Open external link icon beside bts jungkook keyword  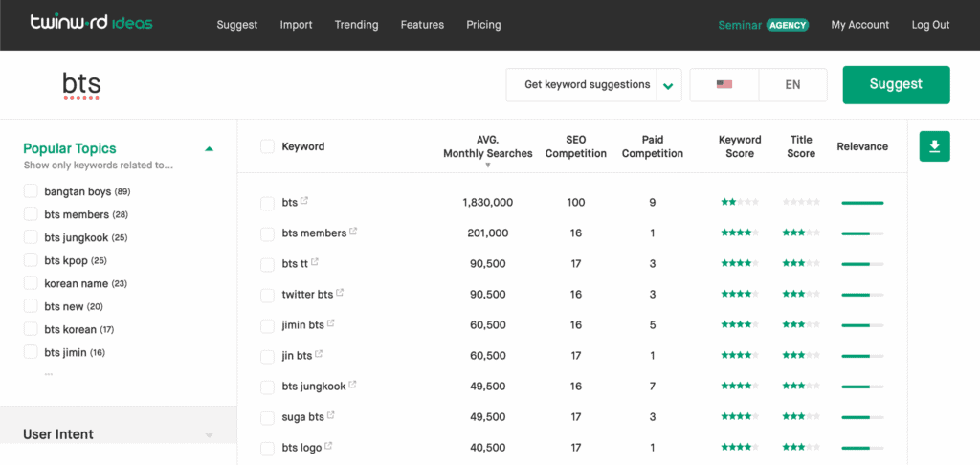(352, 385)
